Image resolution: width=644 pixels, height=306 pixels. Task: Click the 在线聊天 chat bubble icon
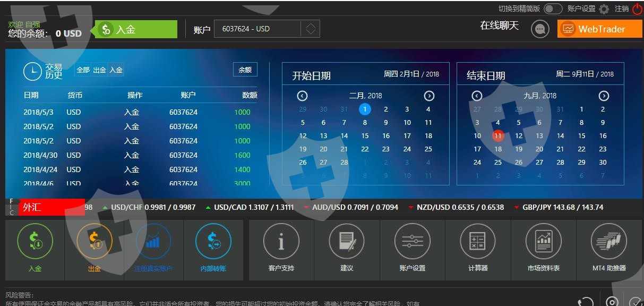point(540,29)
